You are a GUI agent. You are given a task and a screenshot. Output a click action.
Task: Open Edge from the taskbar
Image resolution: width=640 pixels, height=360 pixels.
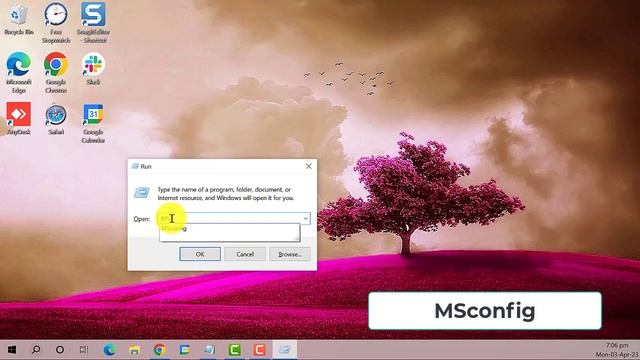[109, 350]
